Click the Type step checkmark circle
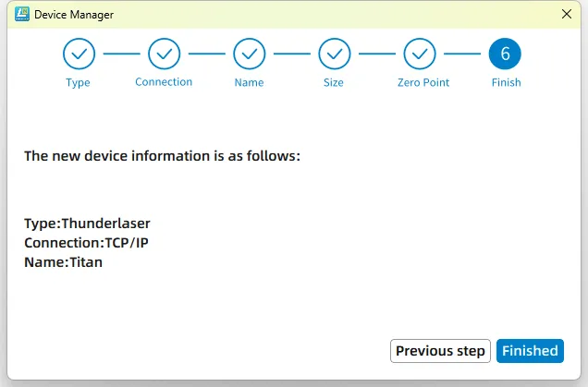The height and width of the screenshot is (387, 588). pyautogui.click(x=79, y=54)
